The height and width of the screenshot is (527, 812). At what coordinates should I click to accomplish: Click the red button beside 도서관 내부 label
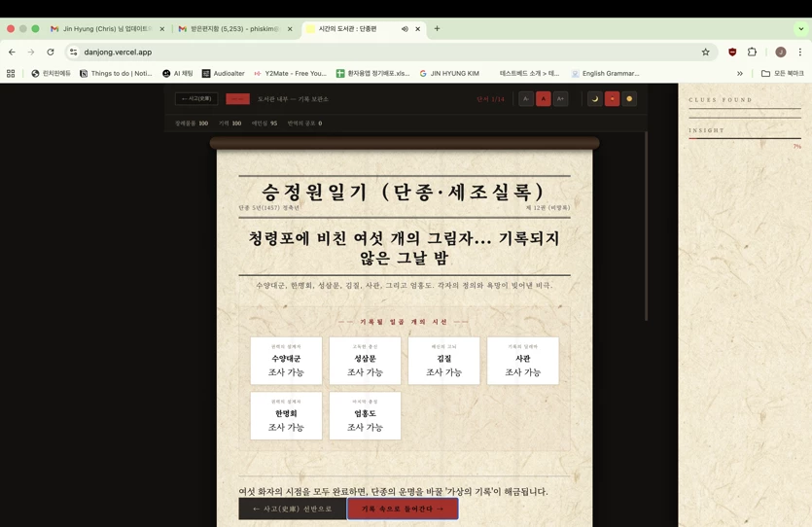pyautogui.click(x=237, y=99)
